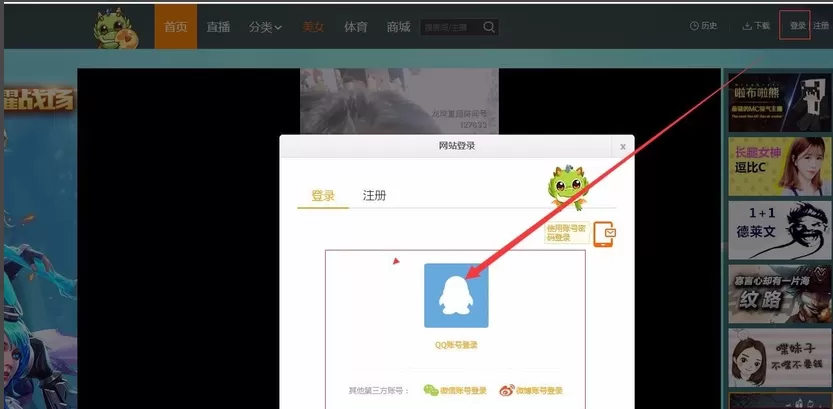Select the 登录 tab in dialog
833x409 pixels.
tap(323, 195)
